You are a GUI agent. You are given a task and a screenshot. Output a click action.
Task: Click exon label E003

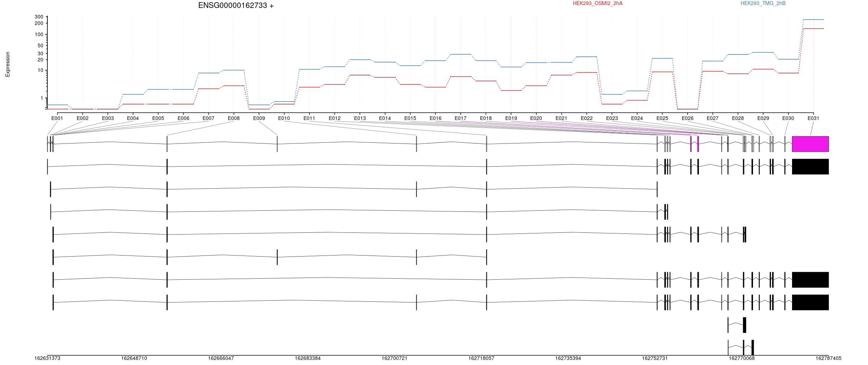[108, 118]
